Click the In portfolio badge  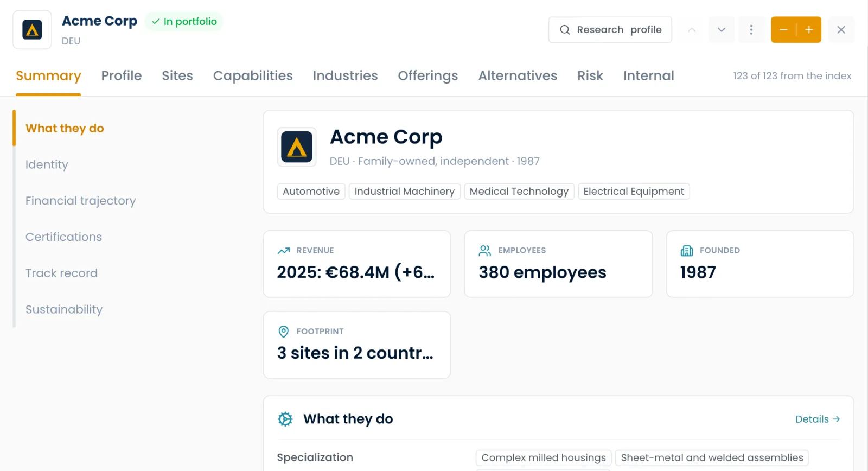pyautogui.click(x=184, y=22)
